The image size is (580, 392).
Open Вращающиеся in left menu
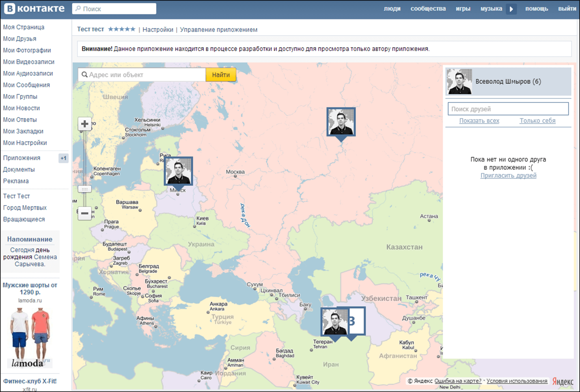(24, 219)
